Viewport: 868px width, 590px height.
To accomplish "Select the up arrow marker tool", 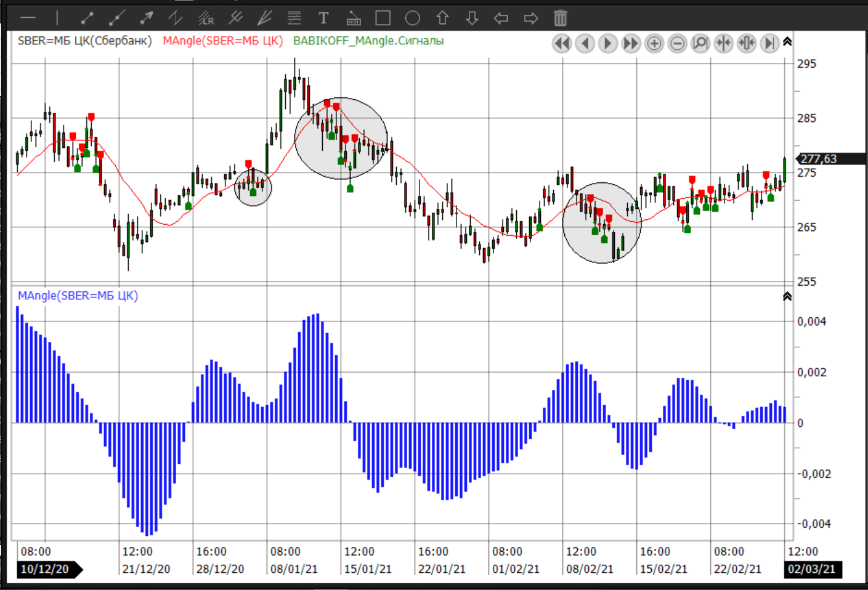I will (x=442, y=18).
